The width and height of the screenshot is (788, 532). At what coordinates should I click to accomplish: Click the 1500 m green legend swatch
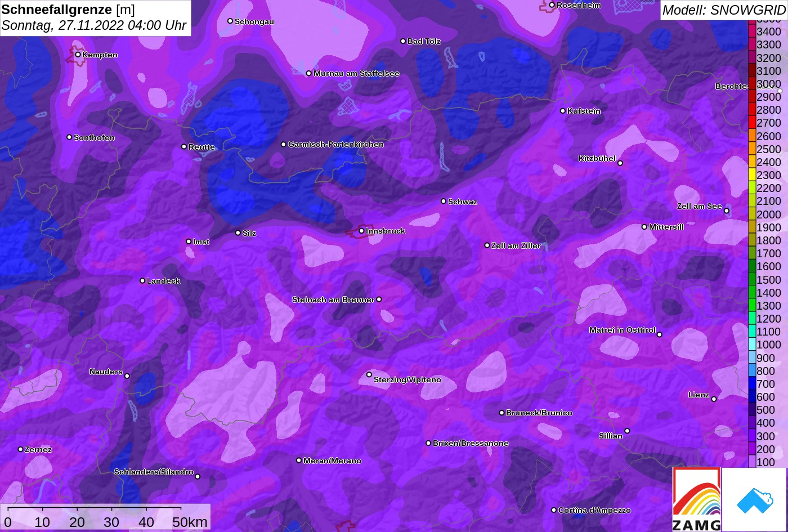point(752,280)
